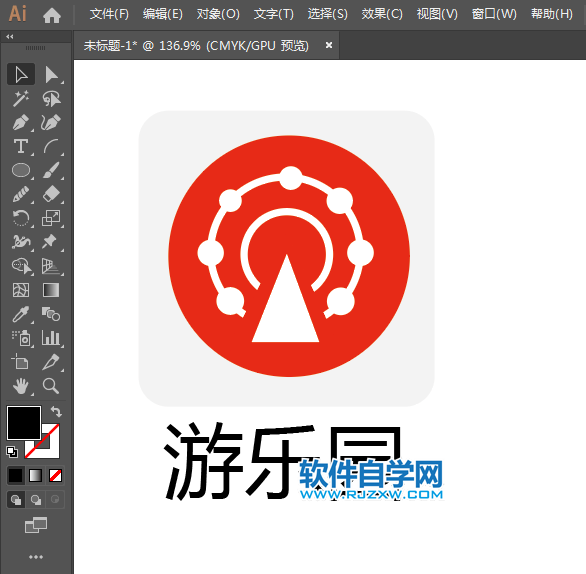Enable Draw Behind mode
This screenshot has height=574, width=586.
click(36, 499)
